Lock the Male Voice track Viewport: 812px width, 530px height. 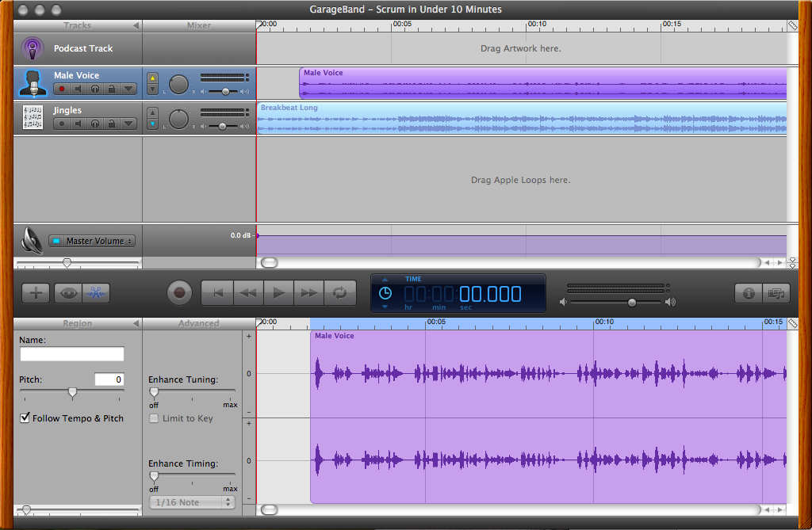pos(111,89)
